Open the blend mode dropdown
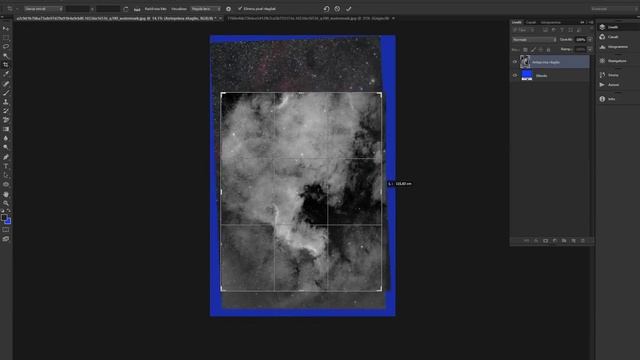Image resolution: width=640 pixels, height=360 pixels. pyautogui.click(x=534, y=40)
